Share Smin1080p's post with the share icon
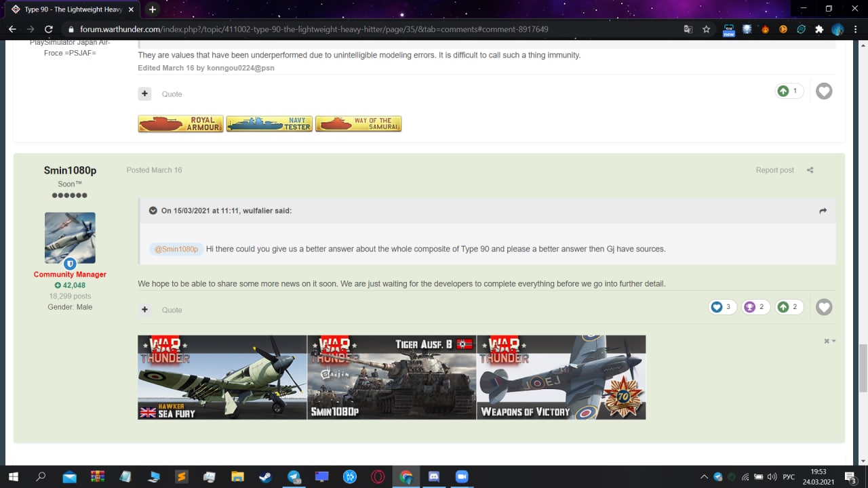868x488 pixels. point(810,170)
